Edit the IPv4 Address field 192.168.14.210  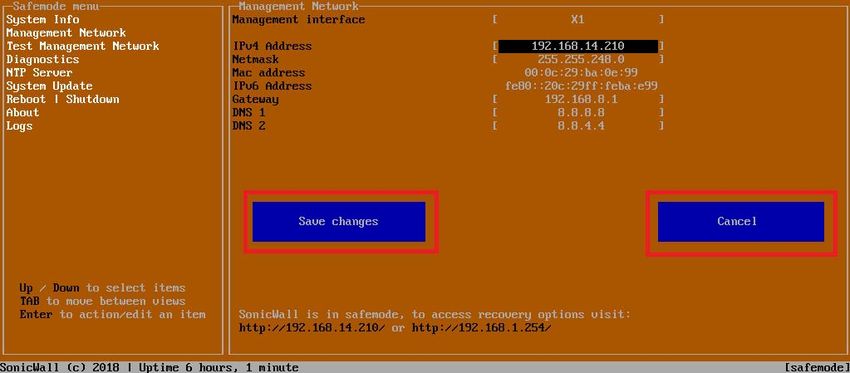click(578, 46)
